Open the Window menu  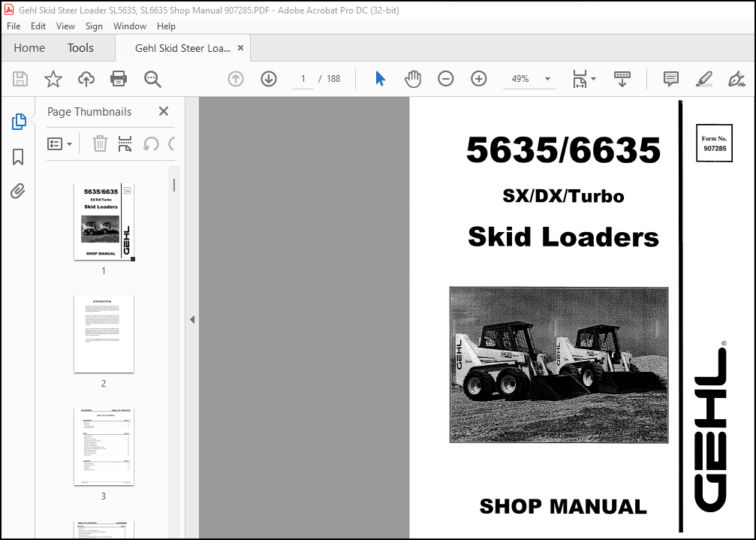click(130, 26)
